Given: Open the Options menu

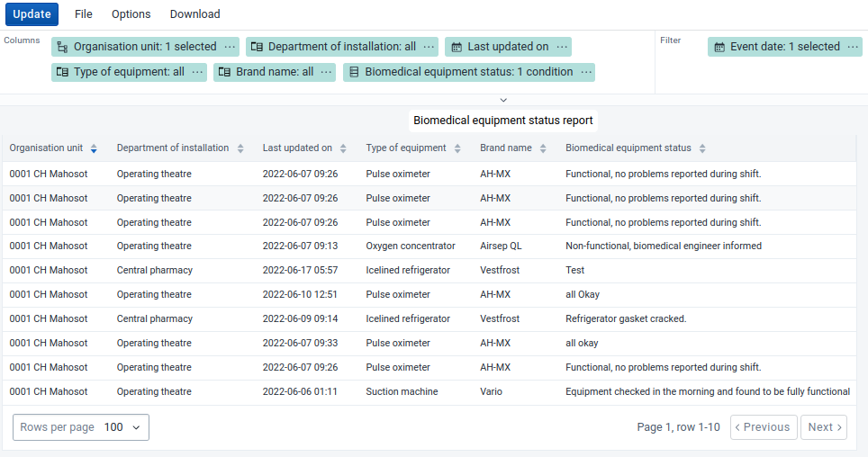Looking at the screenshot, I should point(131,14).
